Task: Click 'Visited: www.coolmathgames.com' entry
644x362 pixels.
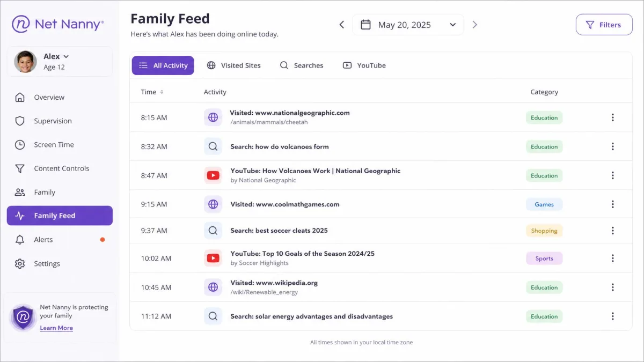Action: (285, 204)
